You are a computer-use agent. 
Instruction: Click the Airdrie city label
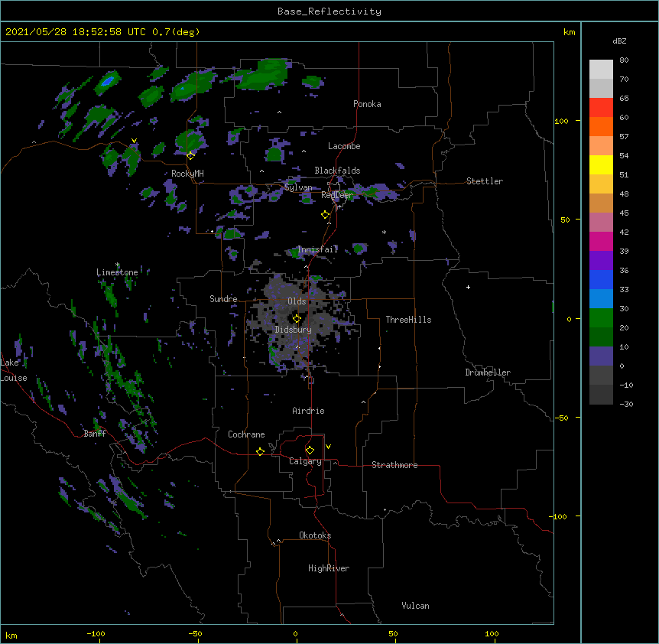[309, 411]
